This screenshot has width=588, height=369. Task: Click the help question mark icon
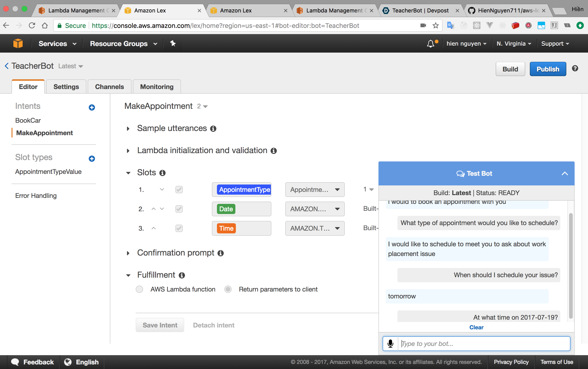tap(575, 68)
